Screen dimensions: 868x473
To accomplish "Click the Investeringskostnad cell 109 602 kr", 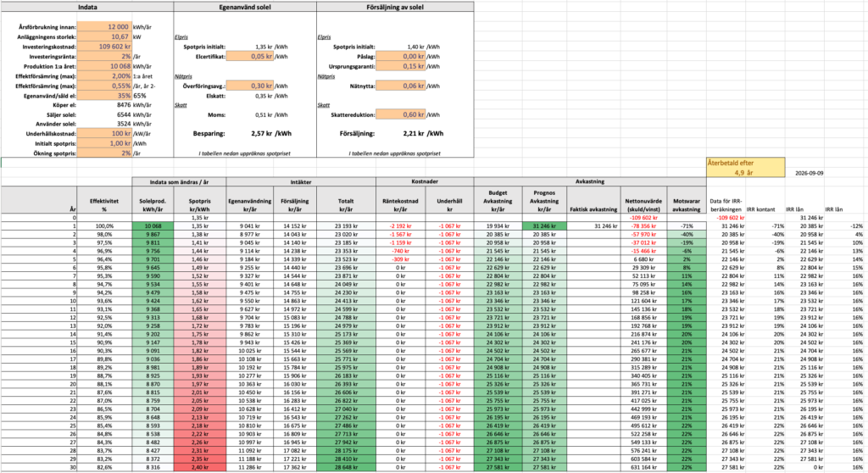I will point(104,47).
